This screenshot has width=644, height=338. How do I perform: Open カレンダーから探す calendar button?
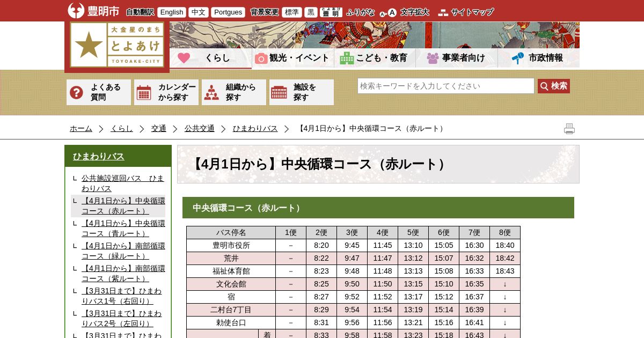166,92
